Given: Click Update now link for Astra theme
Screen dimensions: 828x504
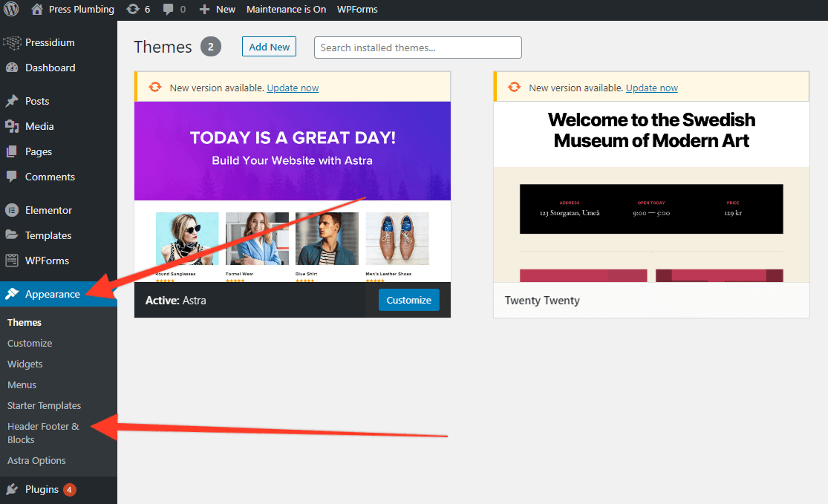Looking at the screenshot, I should (x=293, y=88).
